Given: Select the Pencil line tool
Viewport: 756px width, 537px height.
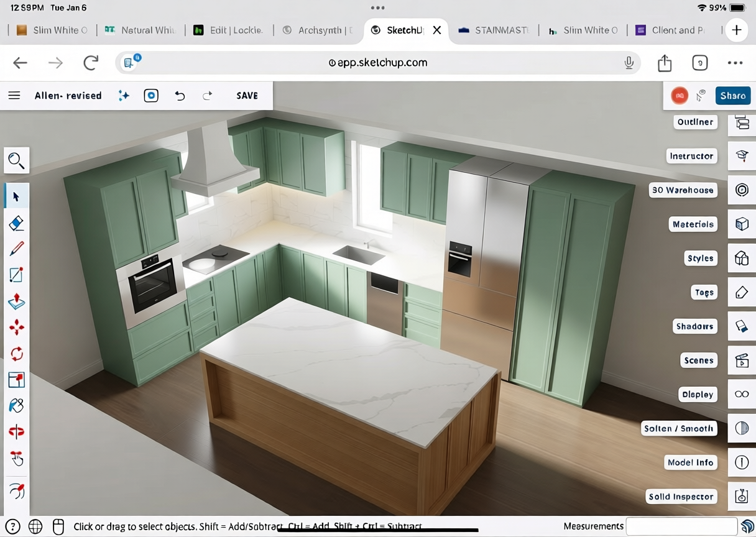Looking at the screenshot, I should [x=17, y=249].
